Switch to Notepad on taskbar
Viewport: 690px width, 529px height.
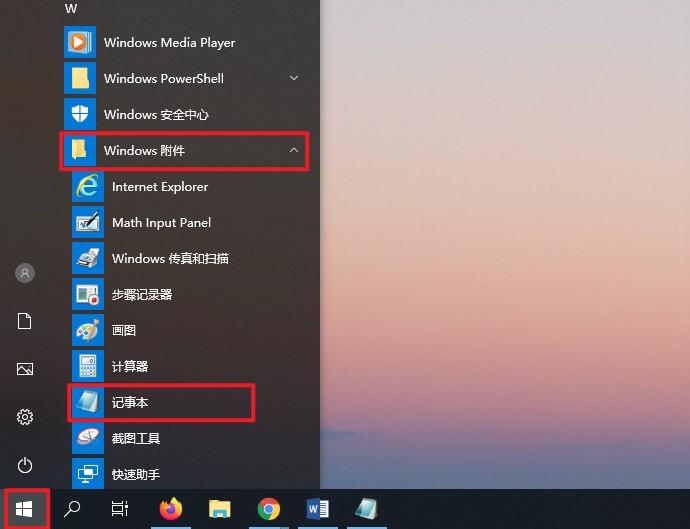point(366,509)
